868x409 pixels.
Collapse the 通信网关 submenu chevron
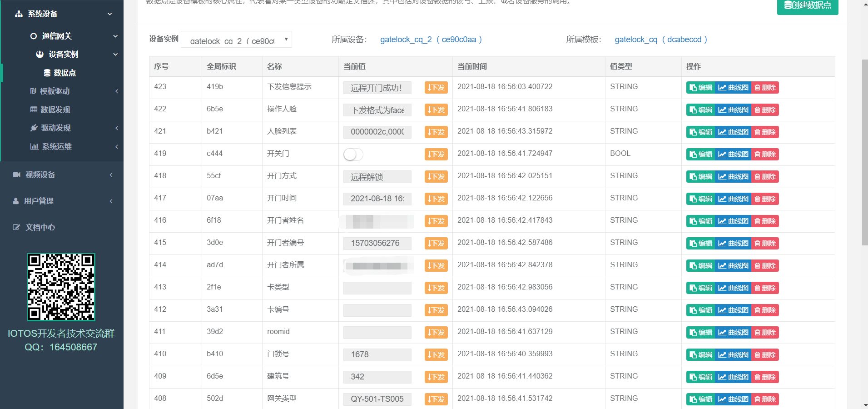pos(115,36)
